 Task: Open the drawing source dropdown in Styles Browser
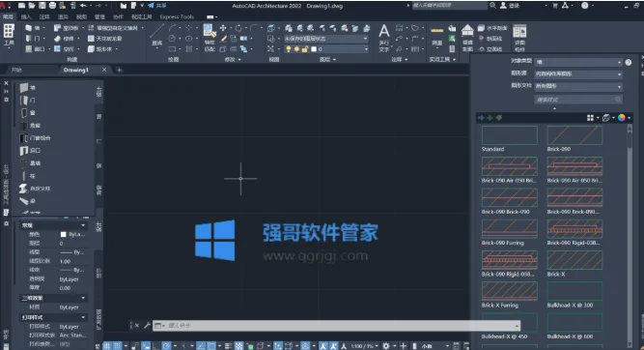578,74
